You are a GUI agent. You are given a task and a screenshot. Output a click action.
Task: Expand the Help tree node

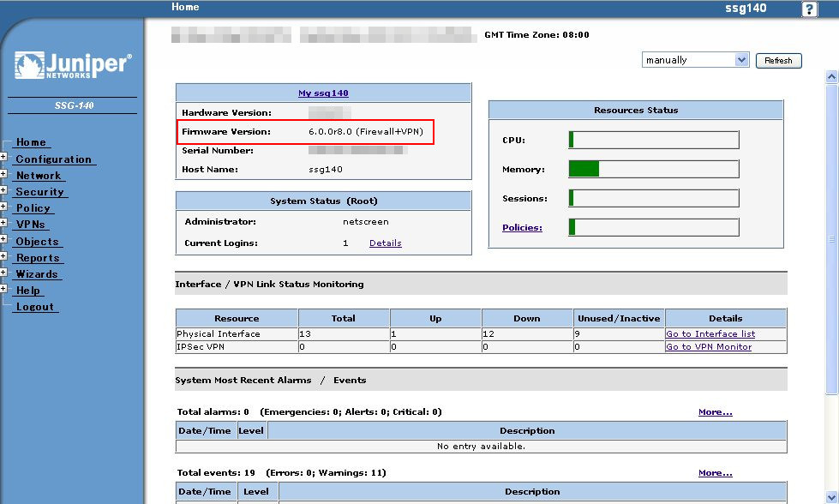(x=3, y=288)
